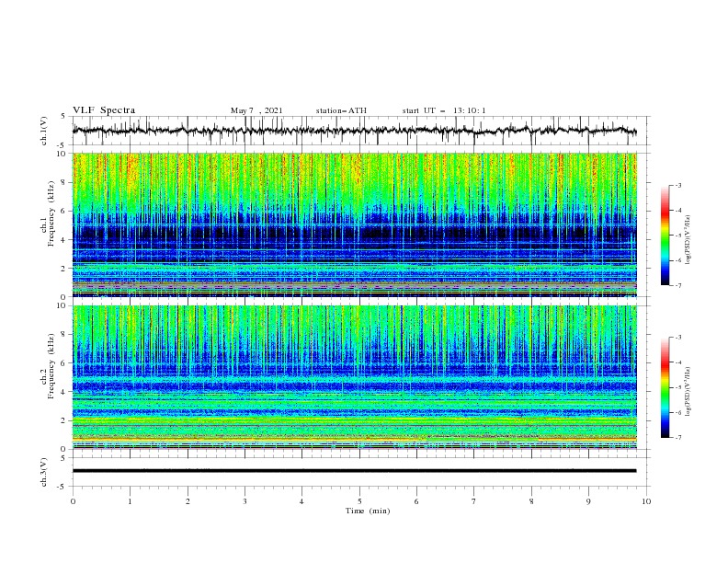This screenshot has height=563, width=728.
Task: Click inside the ch.2 spectrogram plot
Action: pyautogui.click(x=354, y=377)
